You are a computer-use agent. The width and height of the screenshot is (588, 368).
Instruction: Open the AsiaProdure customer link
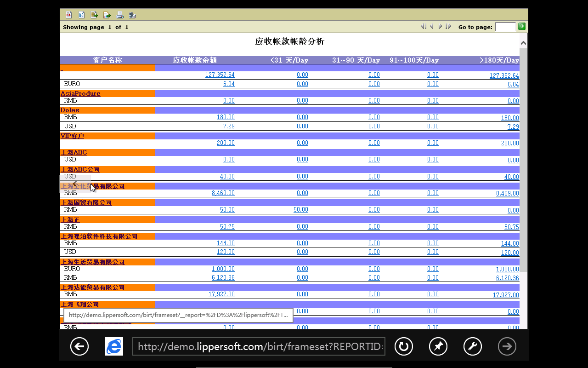(x=80, y=93)
